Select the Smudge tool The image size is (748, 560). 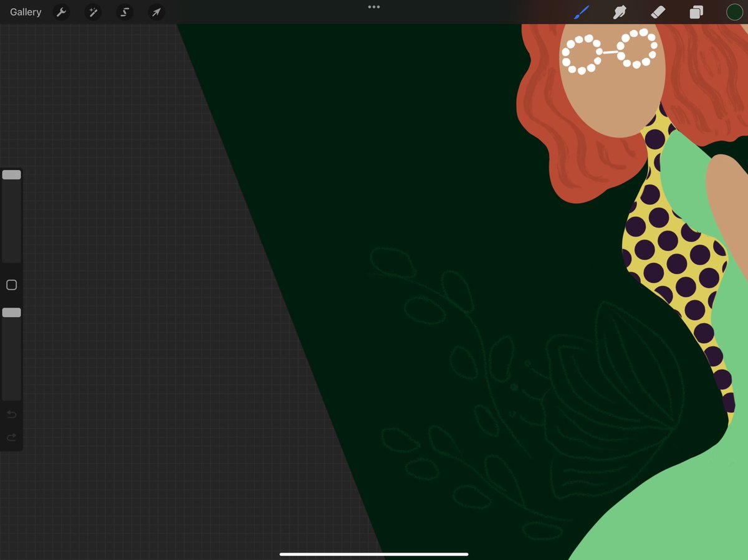(620, 12)
